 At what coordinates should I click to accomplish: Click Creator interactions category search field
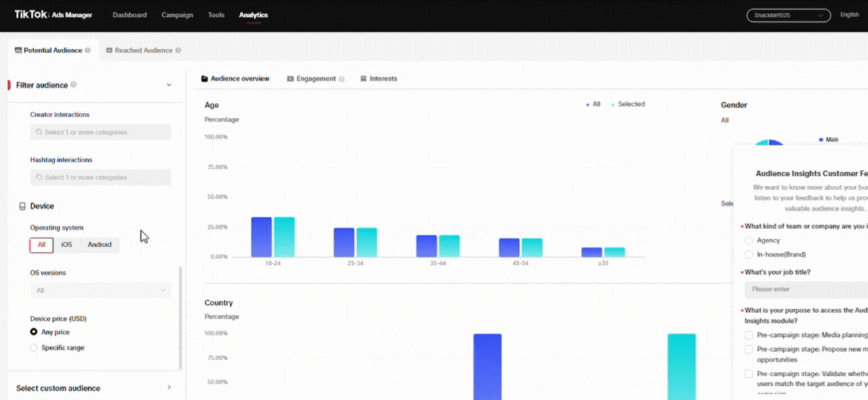point(100,132)
